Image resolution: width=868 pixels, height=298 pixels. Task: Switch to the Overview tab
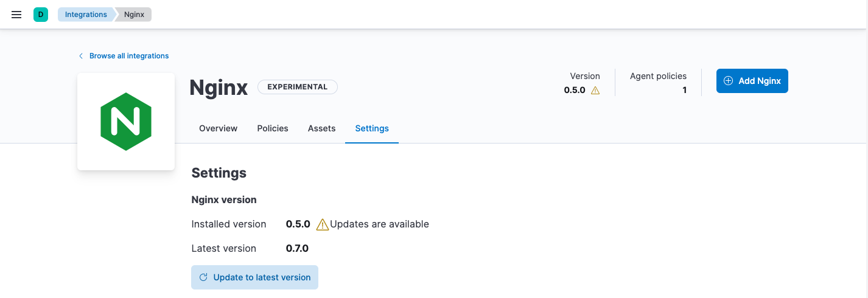point(218,128)
